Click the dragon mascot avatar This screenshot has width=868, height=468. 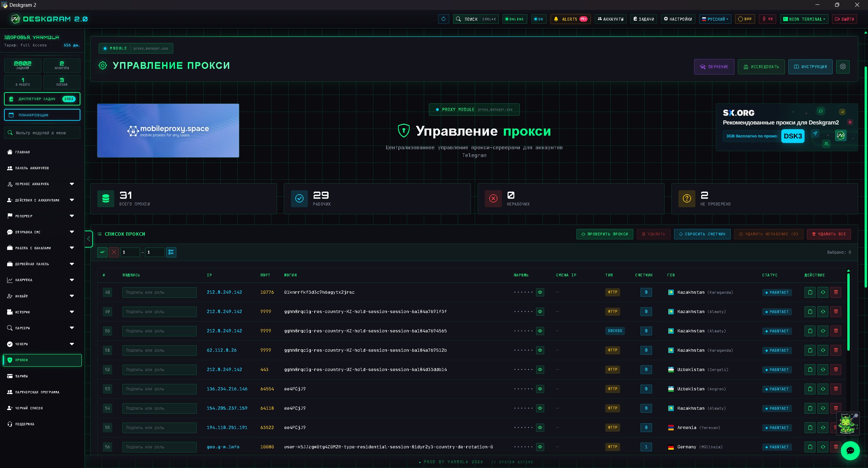pyautogui.click(x=848, y=423)
